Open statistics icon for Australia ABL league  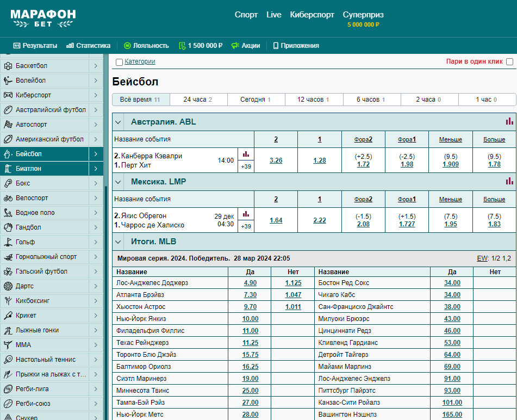tap(509, 121)
